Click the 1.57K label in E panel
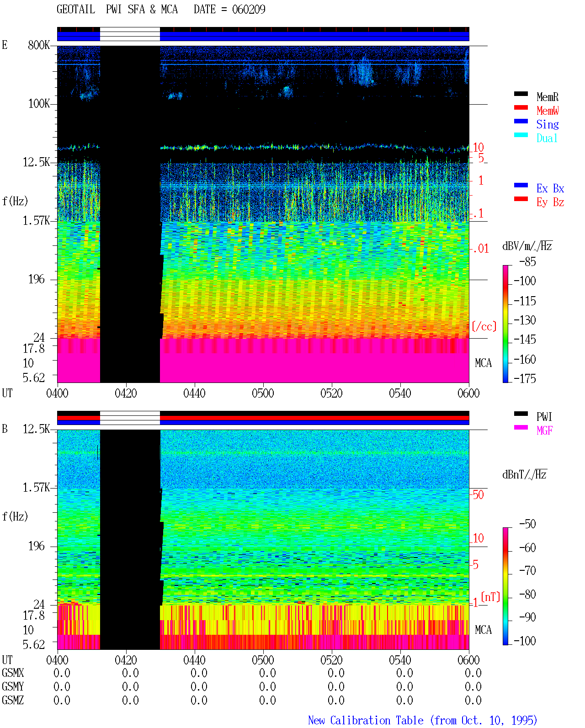Image resolution: width=585 pixels, height=728 pixels. click(x=37, y=220)
